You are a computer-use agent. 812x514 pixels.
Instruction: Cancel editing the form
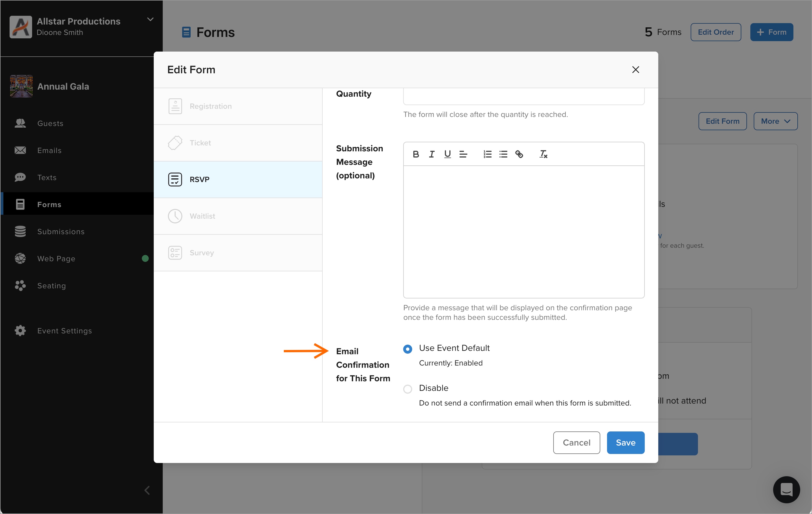pyautogui.click(x=576, y=442)
